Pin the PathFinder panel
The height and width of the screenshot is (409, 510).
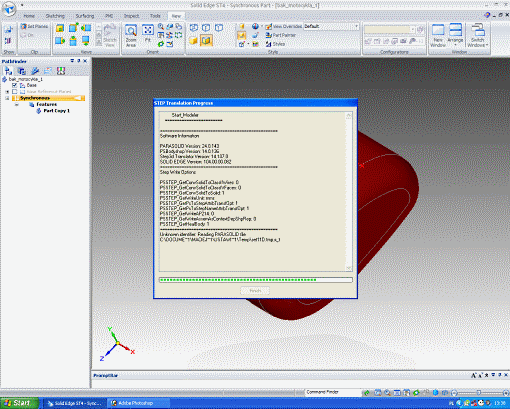[79, 61]
